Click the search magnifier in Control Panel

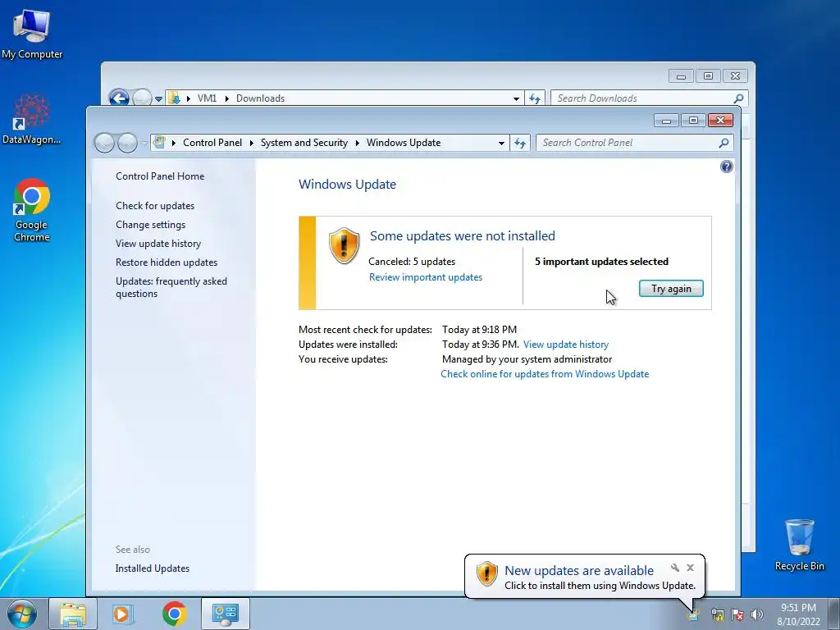tap(724, 143)
